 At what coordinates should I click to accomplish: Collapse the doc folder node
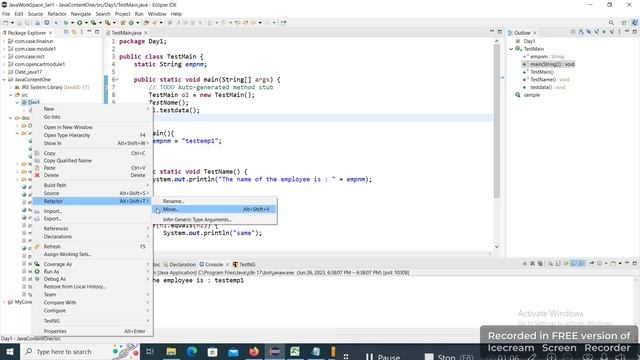11,118
